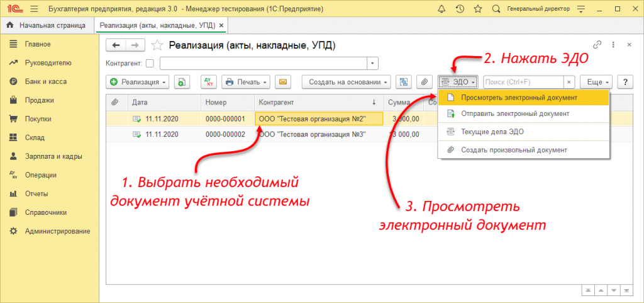Open the three-dot form menu icon
Viewport: 644px width, 303px height.
[613, 45]
